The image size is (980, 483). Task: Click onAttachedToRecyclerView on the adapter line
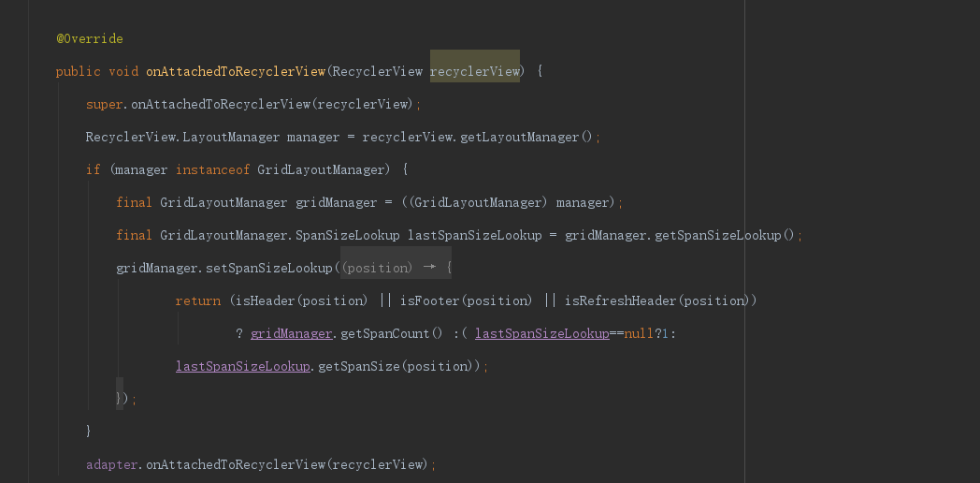pos(235,464)
